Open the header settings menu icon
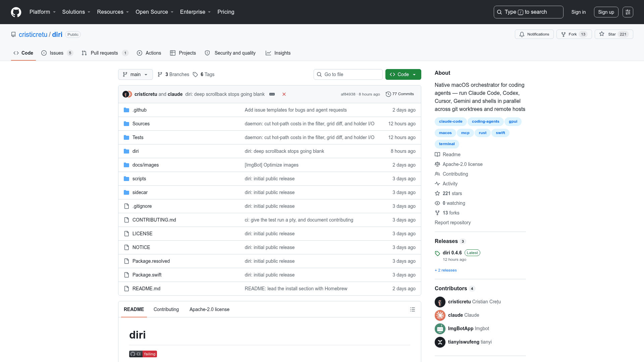The width and height of the screenshot is (644, 362). 628,12
